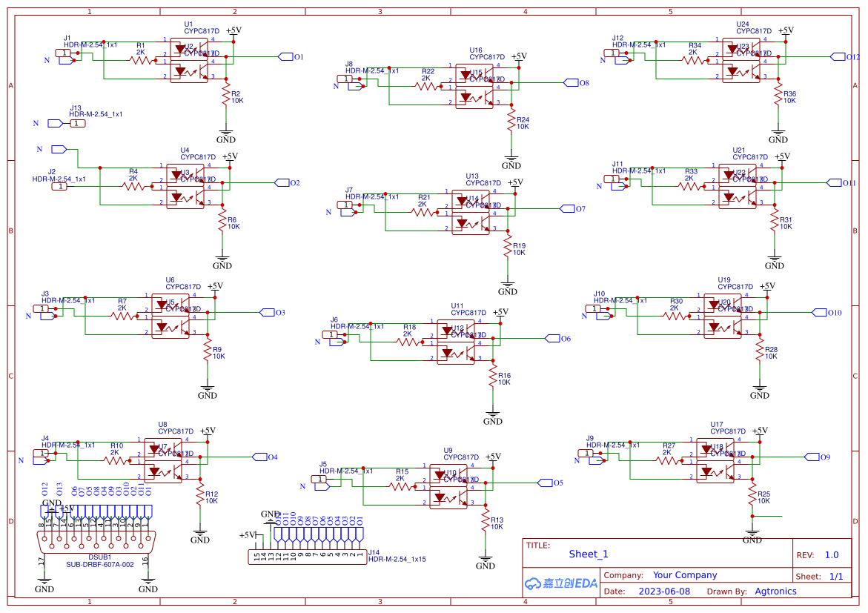Click the Sheet_1 title text
The width and height of the screenshot is (868, 613).
click(x=589, y=554)
